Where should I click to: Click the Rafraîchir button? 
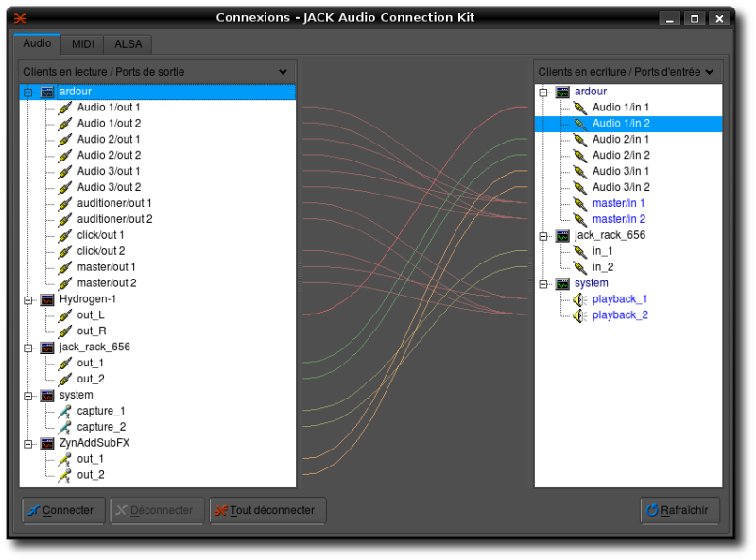[679, 510]
